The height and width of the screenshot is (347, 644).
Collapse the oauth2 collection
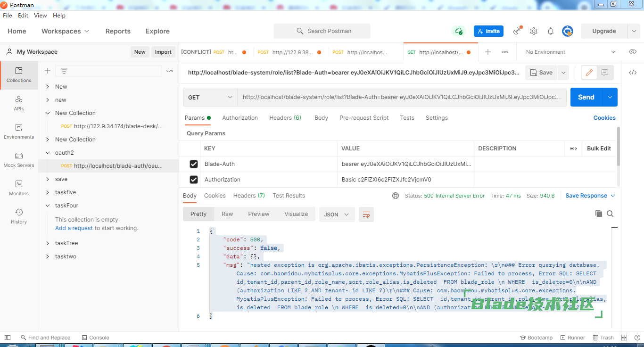click(48, 153)
